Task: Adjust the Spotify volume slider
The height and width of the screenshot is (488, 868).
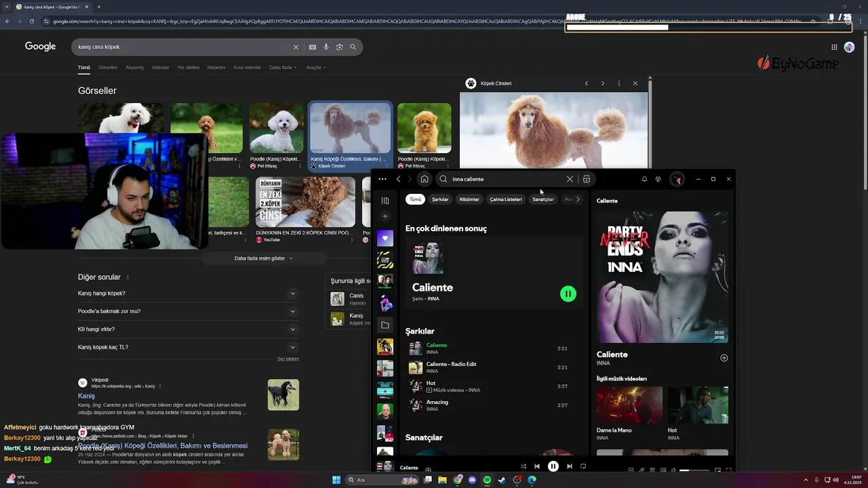Action: [694, 470]
